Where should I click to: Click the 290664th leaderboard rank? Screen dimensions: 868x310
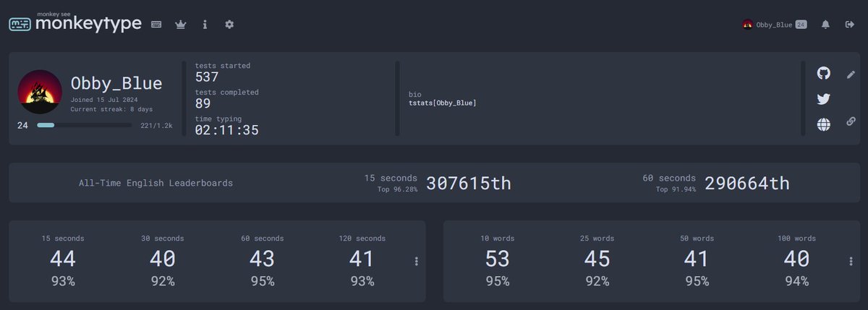[747, 183]
